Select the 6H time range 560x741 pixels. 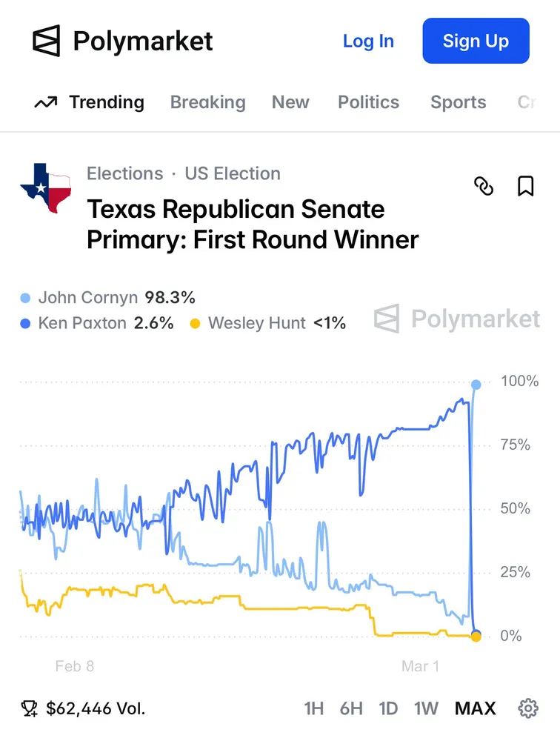pyautogui.click(x=351, y=708)
